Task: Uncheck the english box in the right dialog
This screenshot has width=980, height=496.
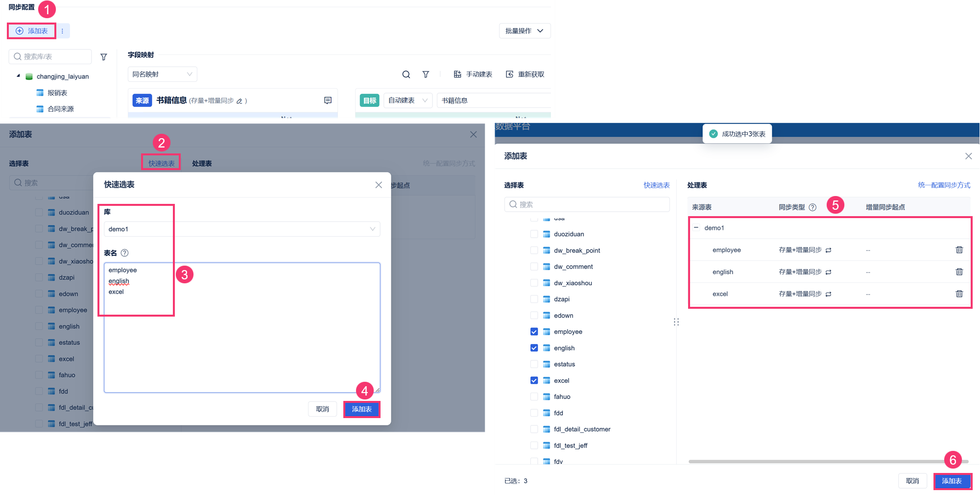Action: 534,348
